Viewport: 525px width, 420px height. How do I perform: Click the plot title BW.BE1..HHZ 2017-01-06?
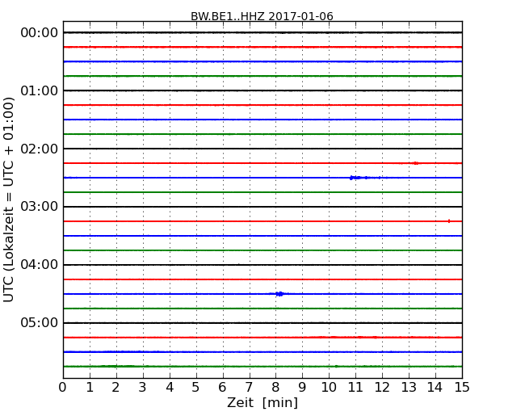[x=262, y=16]
